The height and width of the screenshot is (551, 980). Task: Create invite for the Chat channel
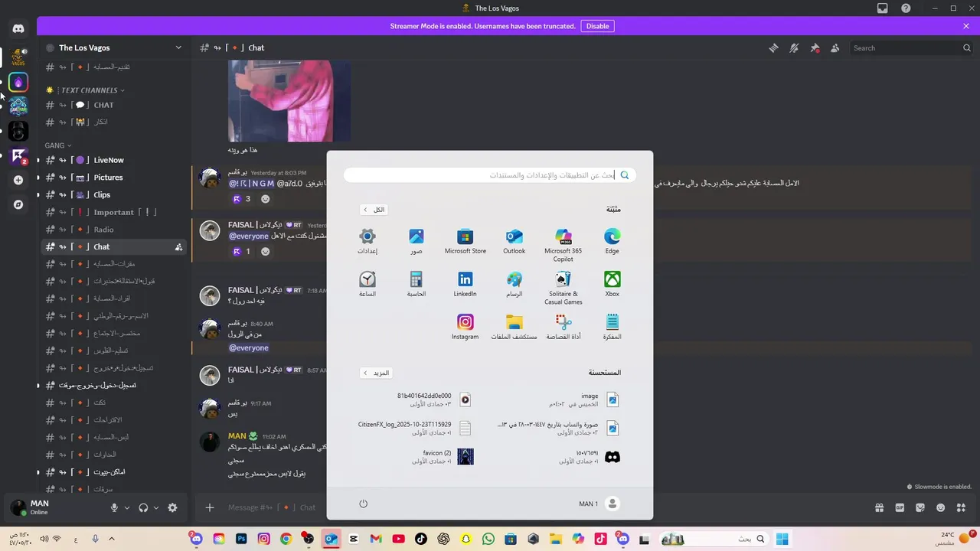pyautogui.click(x=178, y=247)
